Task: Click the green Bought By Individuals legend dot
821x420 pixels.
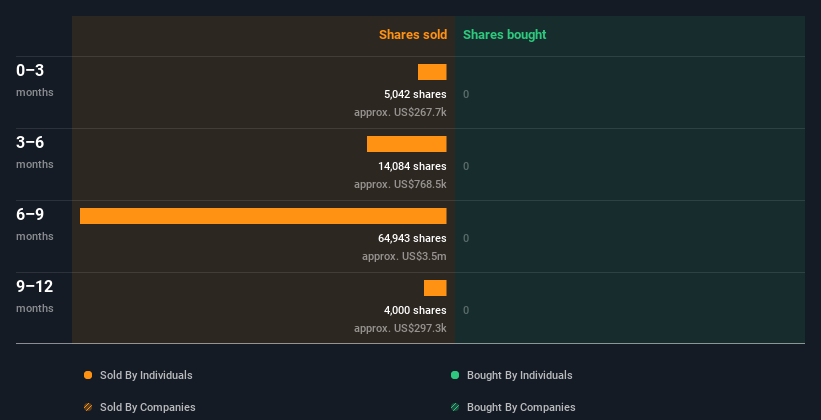Action: coord(455,375)
